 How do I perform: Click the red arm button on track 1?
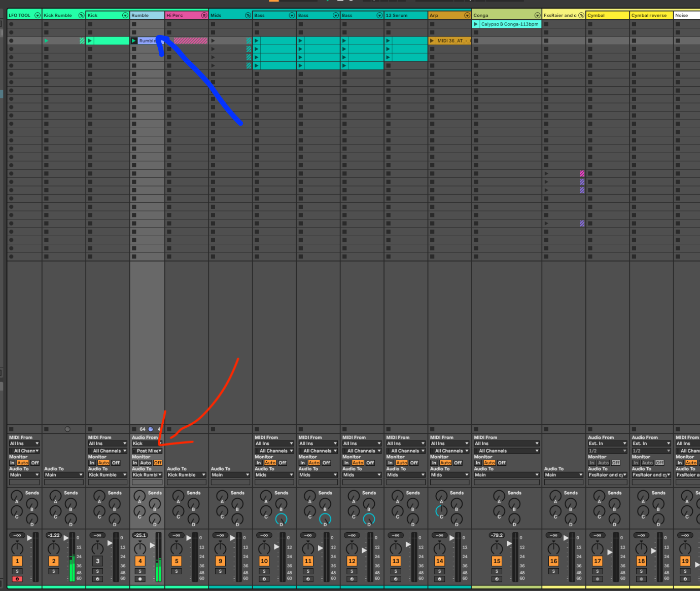click(17, 579)
